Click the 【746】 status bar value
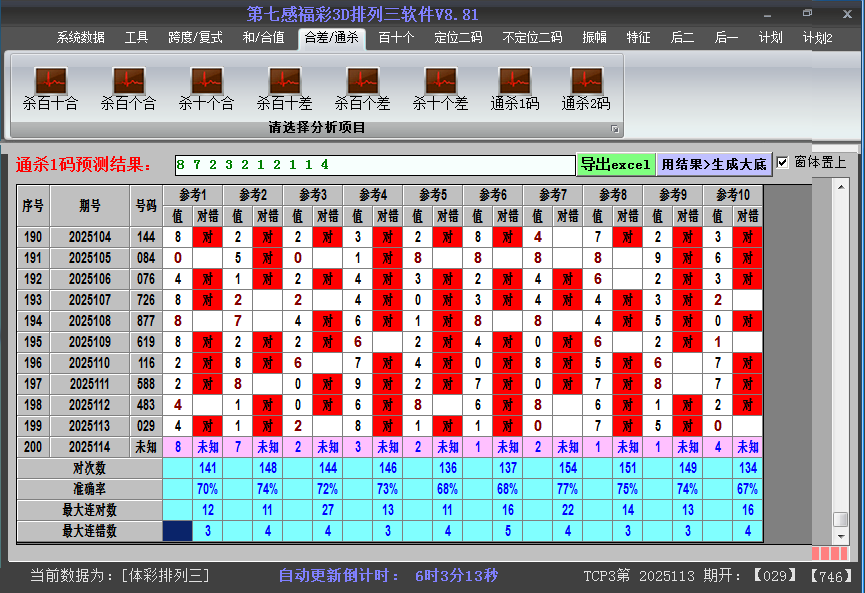 831,576
